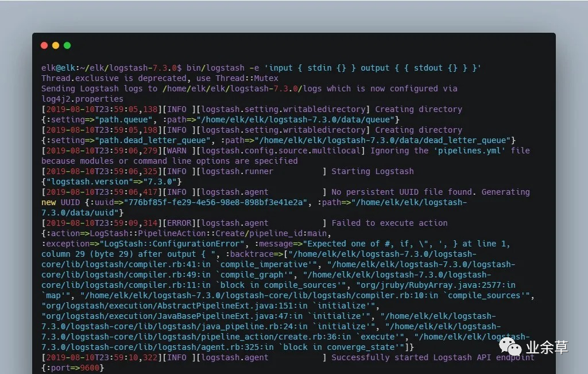Viewport: 588px width, 374px height.
Task: Click 'Thread.exclusive is deprecated' warning text
Action: tap(114, 78)
